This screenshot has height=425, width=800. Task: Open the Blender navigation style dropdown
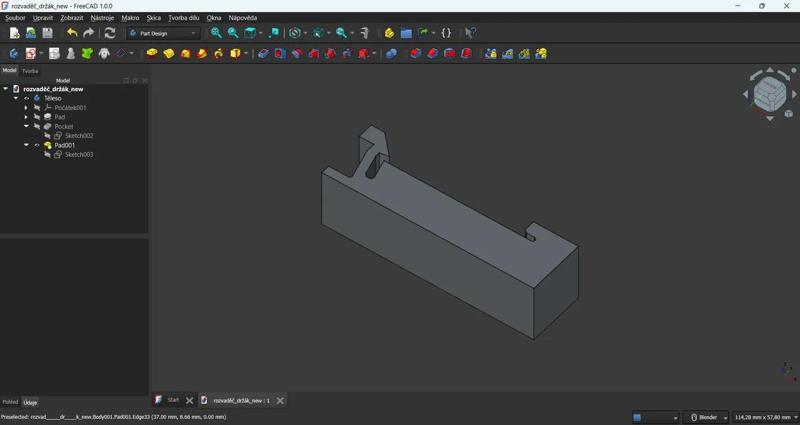pos(708,417)
